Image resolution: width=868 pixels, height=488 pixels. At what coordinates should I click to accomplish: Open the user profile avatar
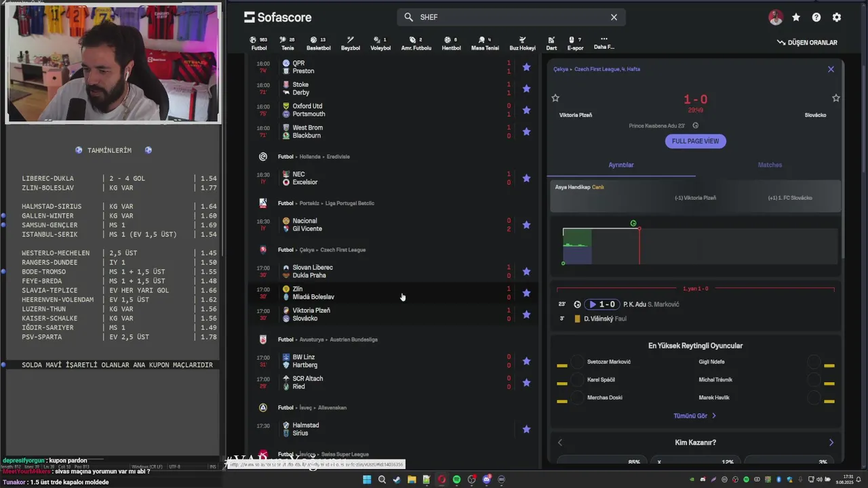click(776, 18)
